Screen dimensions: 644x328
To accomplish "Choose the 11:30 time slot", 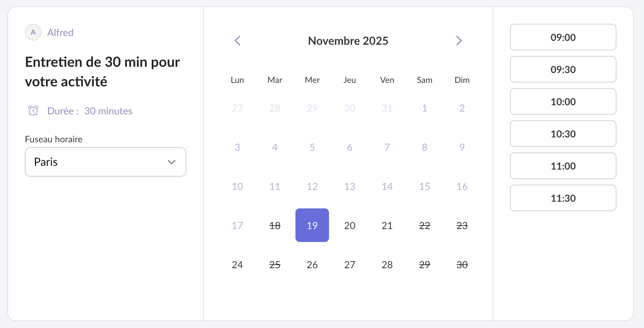I will 563,198.
